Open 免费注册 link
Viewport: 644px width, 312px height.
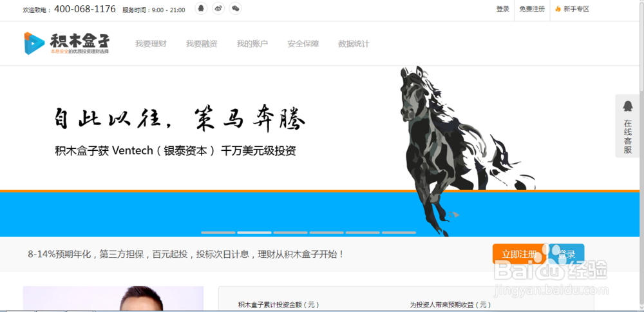tap(532, 9)
